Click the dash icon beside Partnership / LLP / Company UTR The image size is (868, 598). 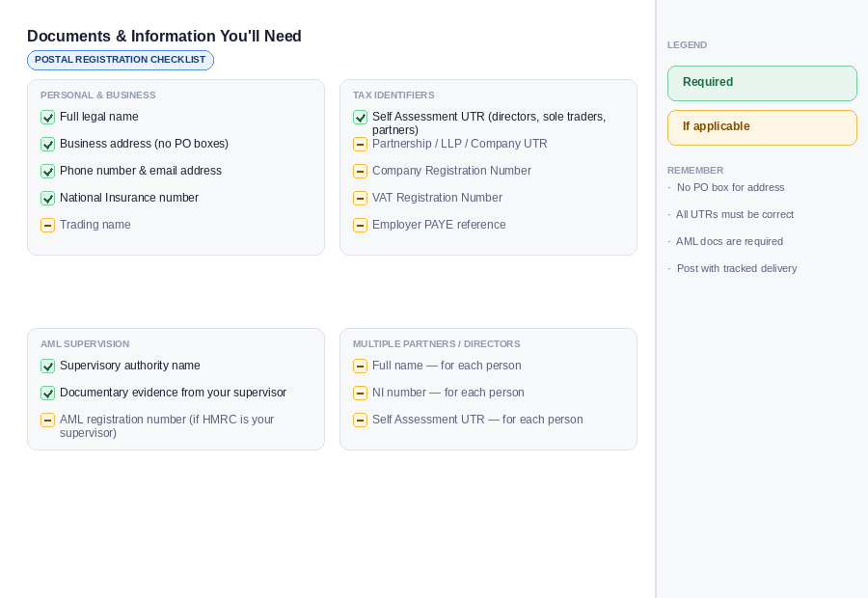click(361, 145)
